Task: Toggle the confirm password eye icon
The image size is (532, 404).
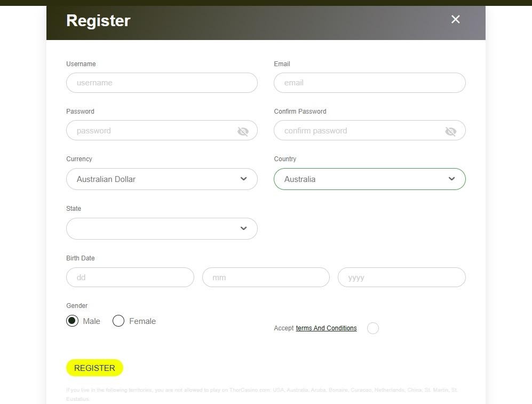Action: pyautogui.click(x=451, y=131)
